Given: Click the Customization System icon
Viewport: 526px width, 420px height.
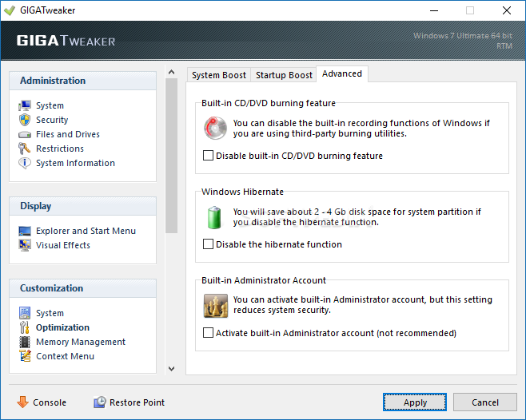Looking at the screenshot, I should click(25, 313).
